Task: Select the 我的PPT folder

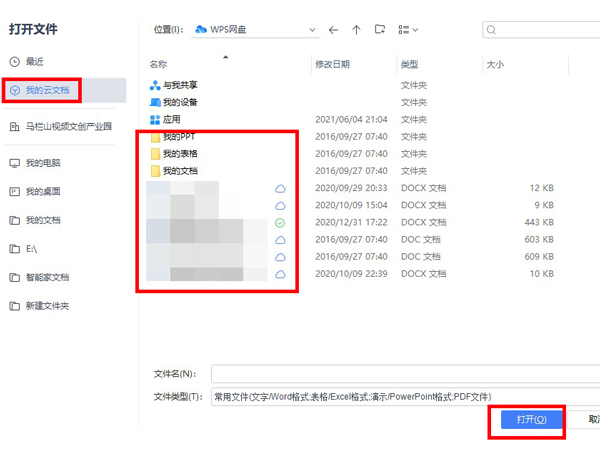Action: pyautogui.click(x=176, y=136)
